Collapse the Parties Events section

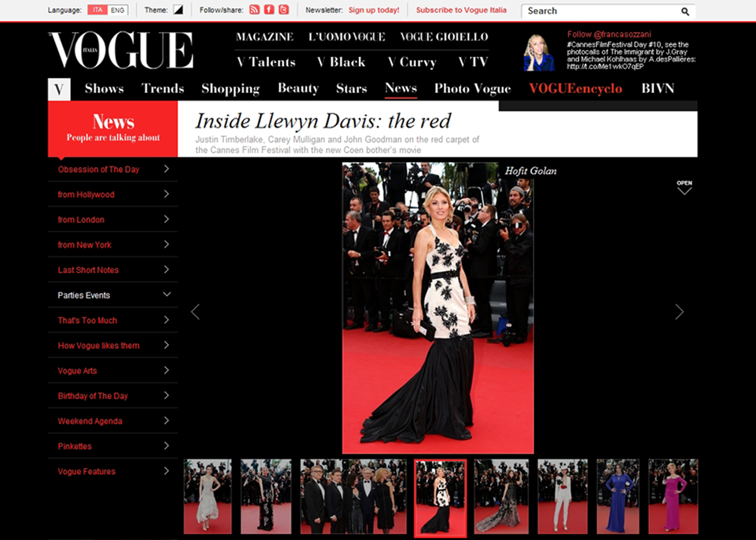tap(166, 295)
